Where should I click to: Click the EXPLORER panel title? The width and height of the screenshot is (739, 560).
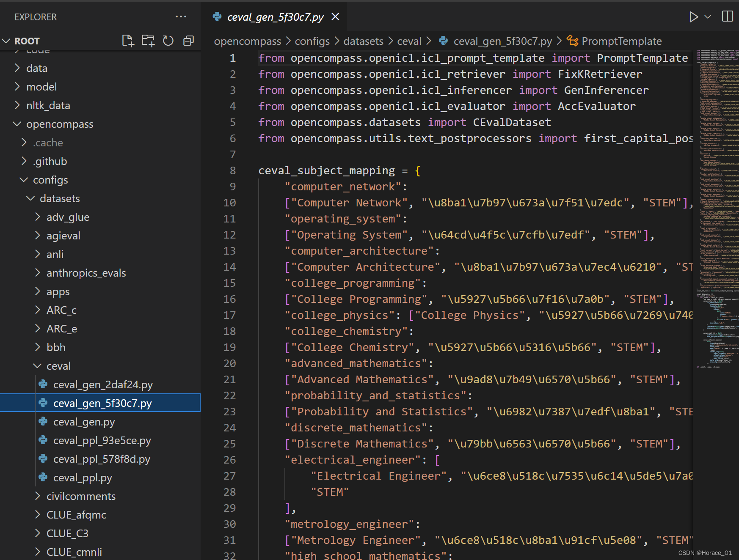click(36, 17)
